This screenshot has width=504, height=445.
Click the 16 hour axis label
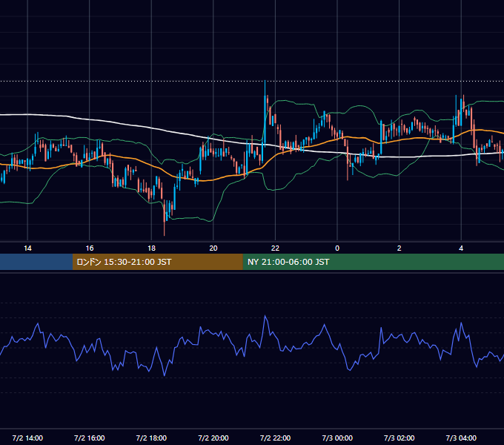pos(90,248)
